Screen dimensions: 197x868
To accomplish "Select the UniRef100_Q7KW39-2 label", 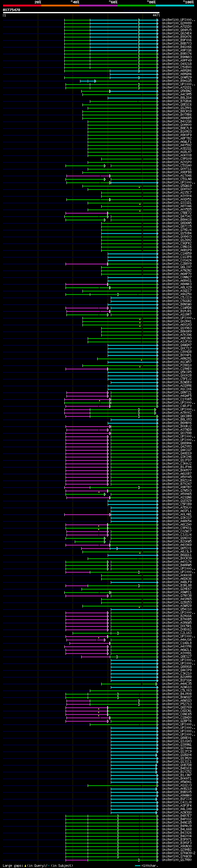I will pos(179,853).
